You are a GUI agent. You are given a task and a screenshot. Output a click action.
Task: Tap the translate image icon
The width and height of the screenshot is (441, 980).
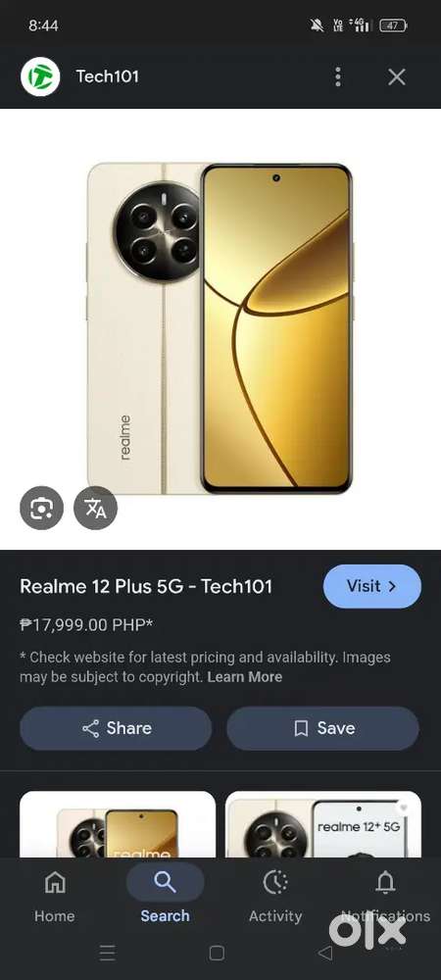[x=96, y=508]
